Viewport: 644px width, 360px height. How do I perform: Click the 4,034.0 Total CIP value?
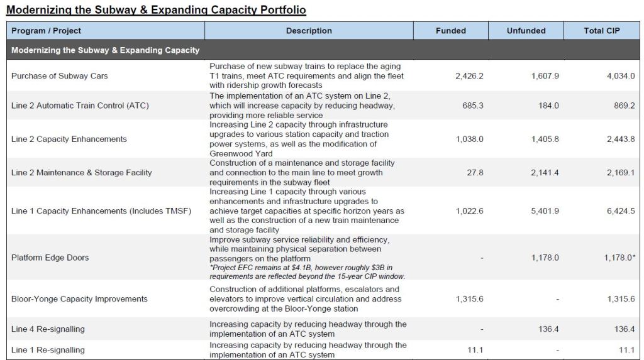pyautogui.click(x=620, y=76)
